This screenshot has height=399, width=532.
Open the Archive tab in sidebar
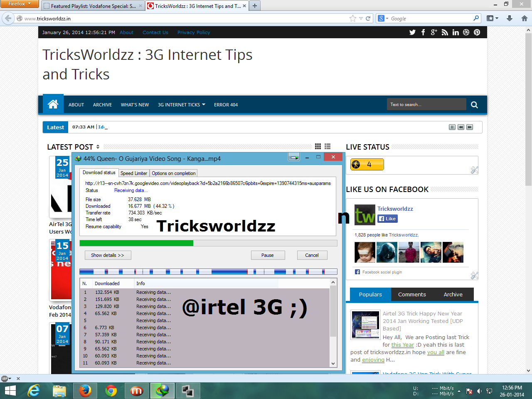(453, 294)
